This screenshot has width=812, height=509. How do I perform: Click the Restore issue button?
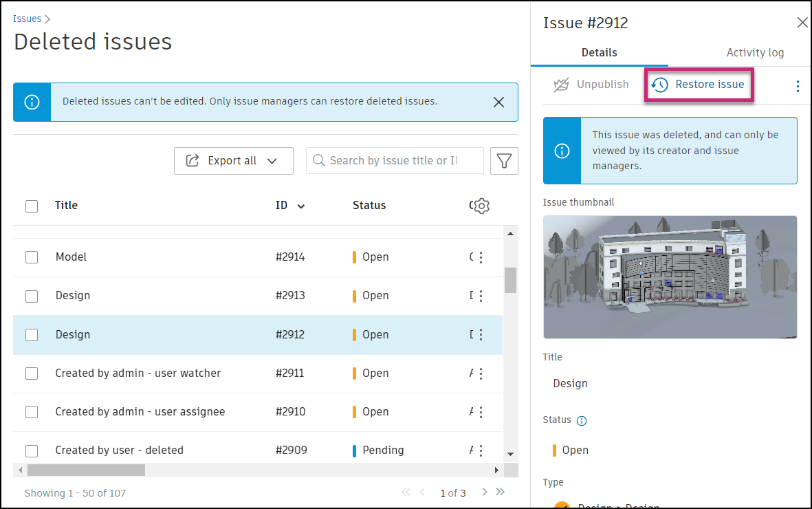pyautogui.click(x=700, y=85)
